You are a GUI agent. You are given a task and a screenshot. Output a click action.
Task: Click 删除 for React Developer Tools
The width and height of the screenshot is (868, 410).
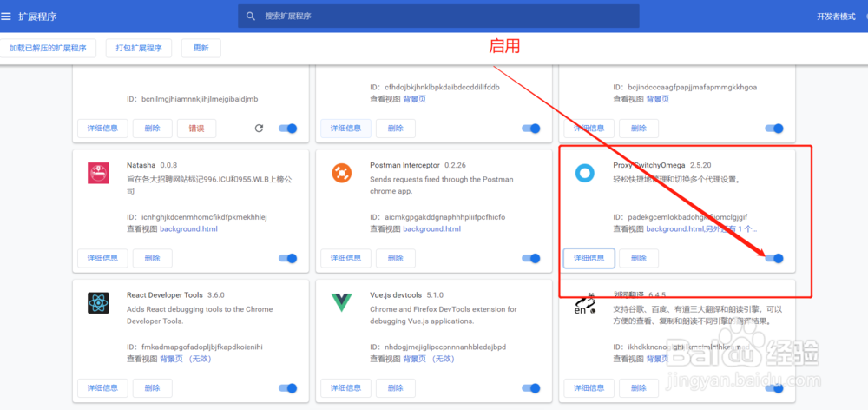pyautogui.click(x=152, y=387)
